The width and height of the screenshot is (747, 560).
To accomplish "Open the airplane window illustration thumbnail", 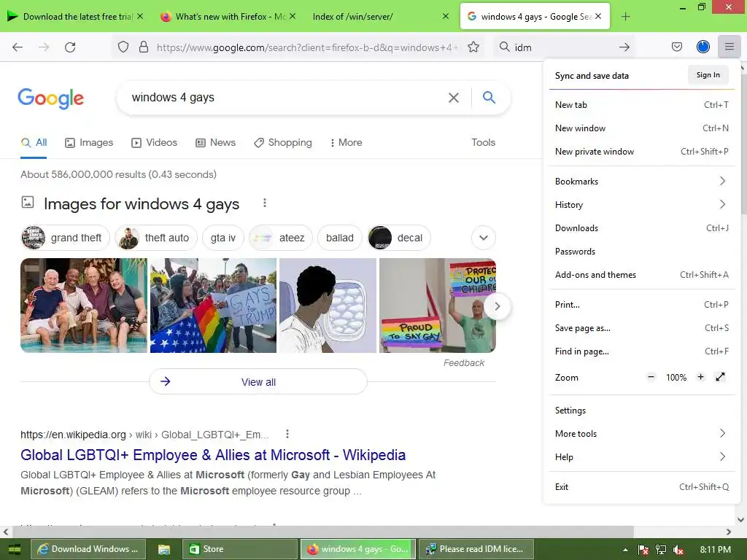I will pyautogui.click(x=328, y=306).
